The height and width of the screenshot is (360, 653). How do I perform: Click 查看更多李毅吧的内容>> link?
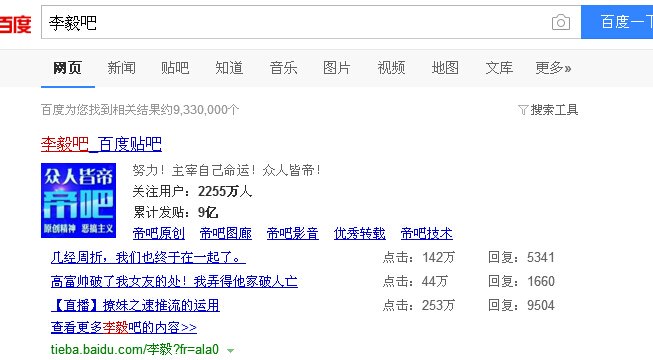point(124,328)
